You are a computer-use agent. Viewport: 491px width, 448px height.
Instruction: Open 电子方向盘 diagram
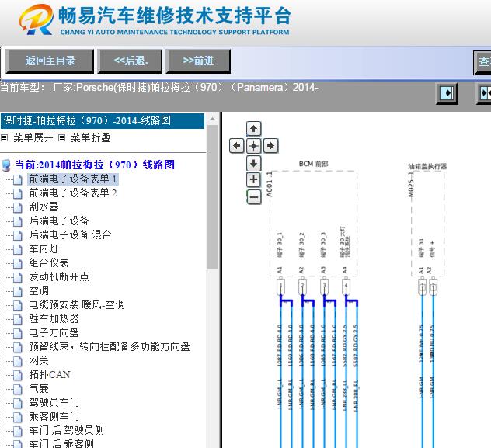coord(54,332)
